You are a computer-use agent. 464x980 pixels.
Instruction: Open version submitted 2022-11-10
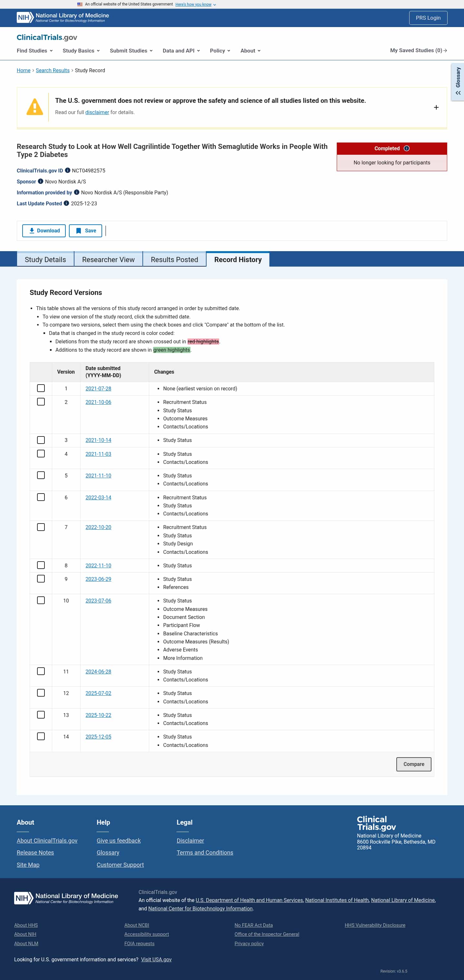[x=99, y=566]
